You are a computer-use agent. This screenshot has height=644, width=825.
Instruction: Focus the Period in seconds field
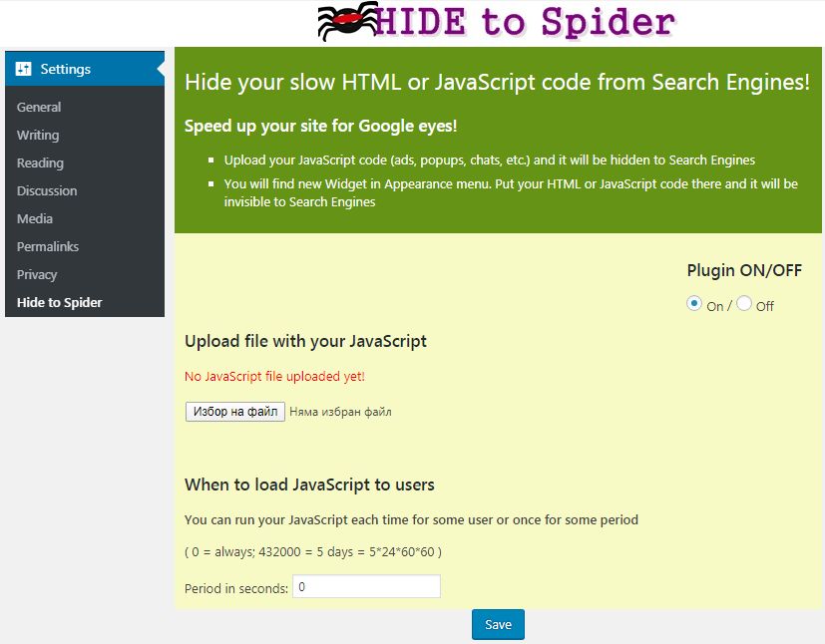367,586
